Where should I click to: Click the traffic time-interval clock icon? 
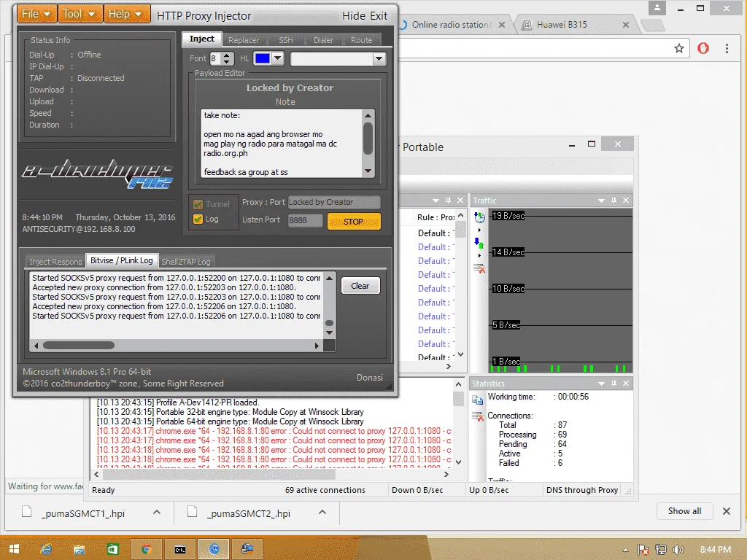click(479, 217)
